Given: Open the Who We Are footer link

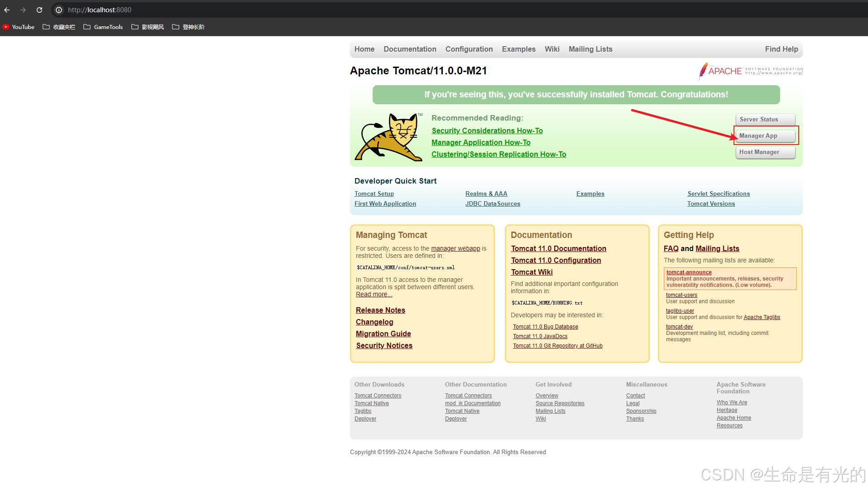Looking at the screenshot, I should [x=732, y=402].
